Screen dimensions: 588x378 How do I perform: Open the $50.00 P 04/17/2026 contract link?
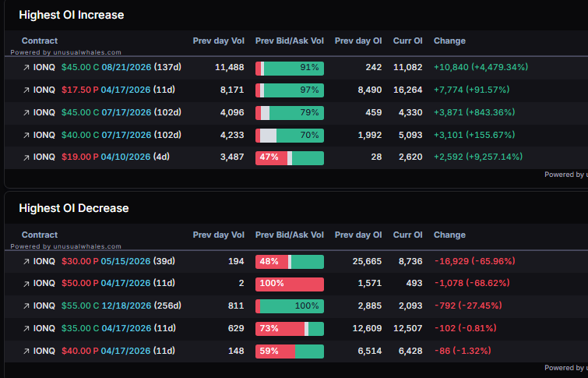118,283
